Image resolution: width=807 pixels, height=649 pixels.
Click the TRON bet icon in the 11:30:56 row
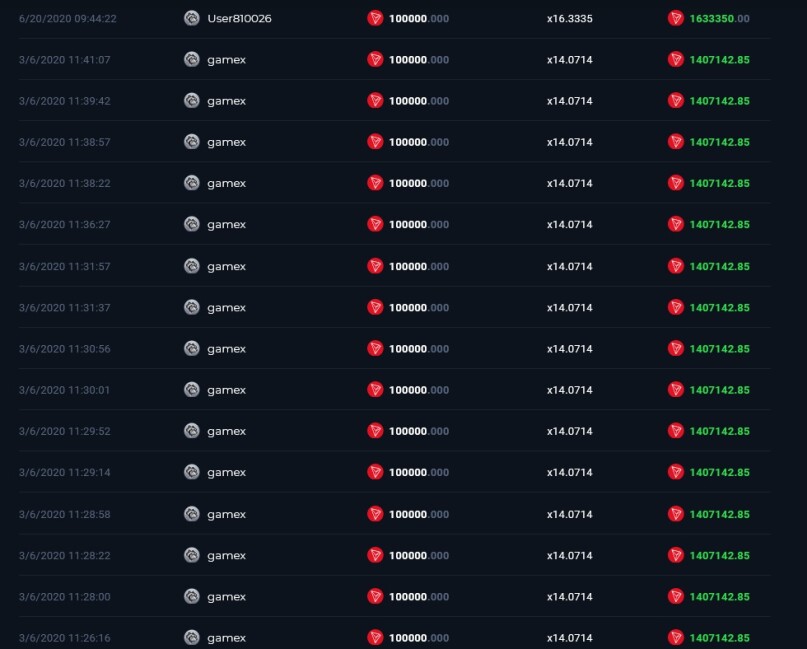(x=375, y=349)
